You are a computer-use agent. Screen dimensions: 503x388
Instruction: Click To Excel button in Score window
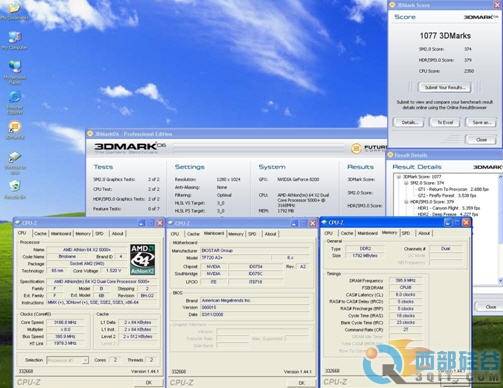point(445,123)
